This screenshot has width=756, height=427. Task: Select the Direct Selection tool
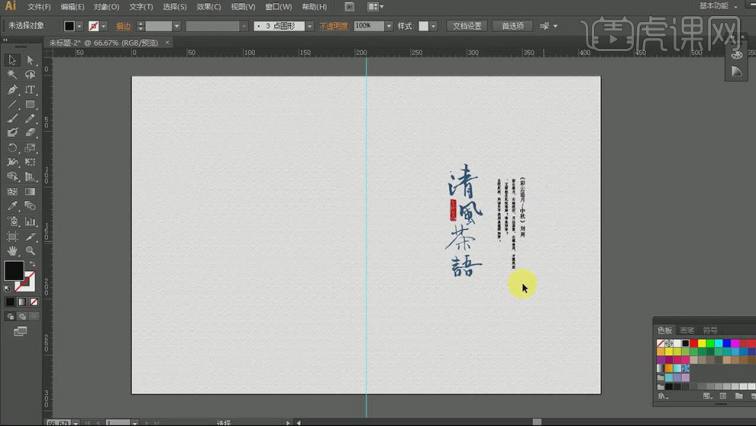click(30, 61)
